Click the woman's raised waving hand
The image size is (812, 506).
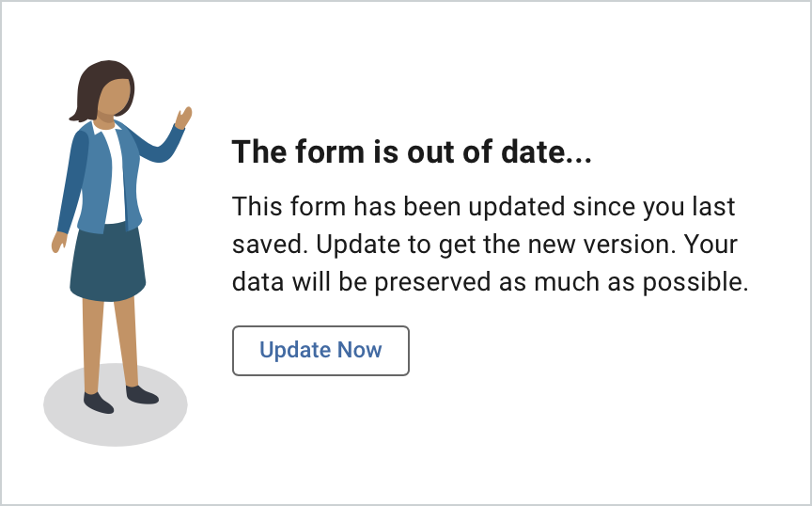coord(183,118)
